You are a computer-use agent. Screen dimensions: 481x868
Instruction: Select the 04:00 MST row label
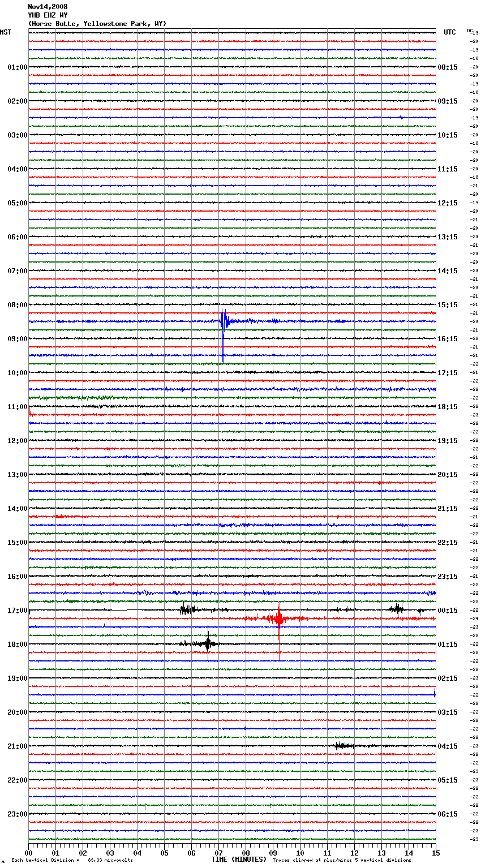pos(17,169)
